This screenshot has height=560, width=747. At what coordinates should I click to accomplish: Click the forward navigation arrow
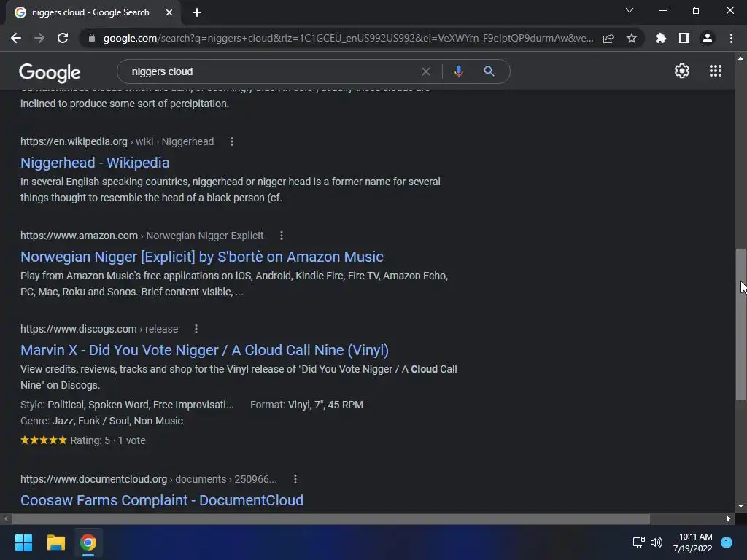[x=39, y=38]
